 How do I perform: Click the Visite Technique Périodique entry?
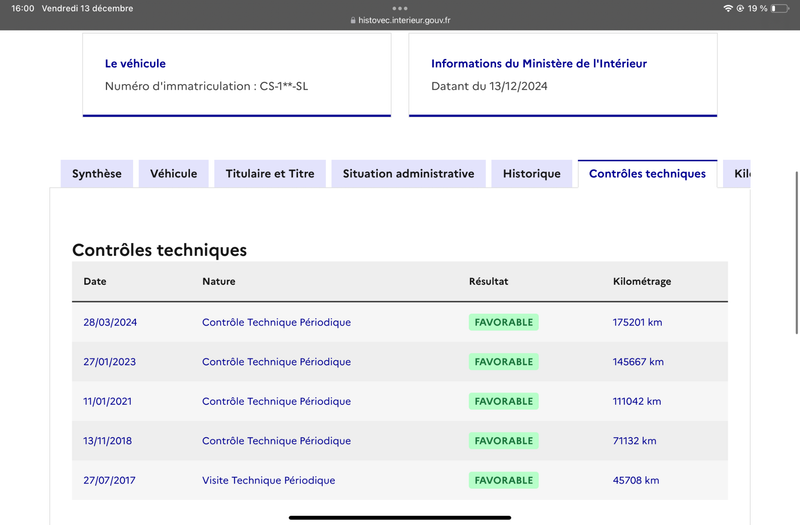(268, 481)
